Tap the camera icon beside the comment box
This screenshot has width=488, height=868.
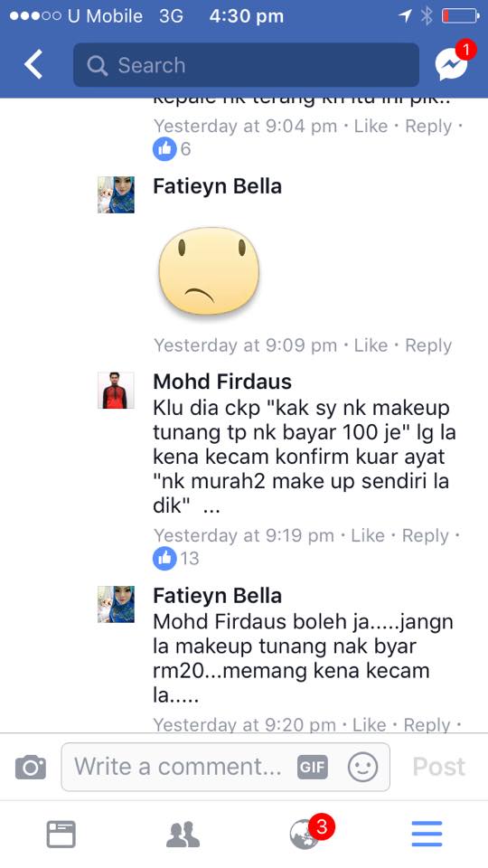(31, 768)
